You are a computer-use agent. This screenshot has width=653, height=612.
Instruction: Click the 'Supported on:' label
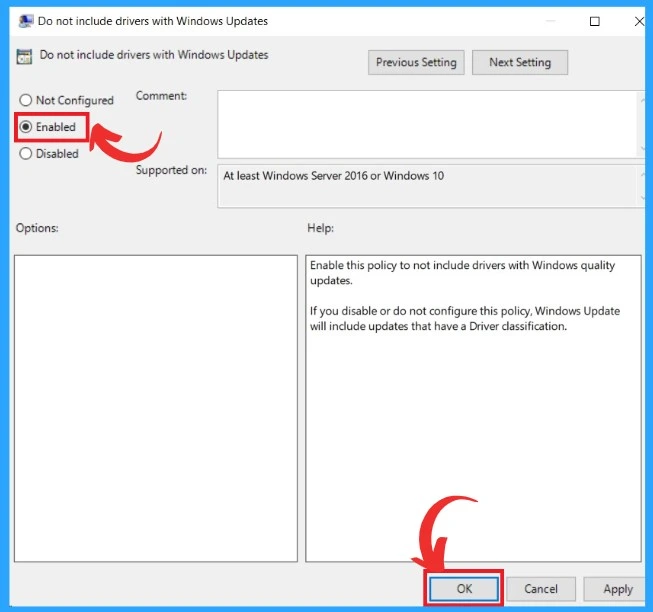(171, 170)
